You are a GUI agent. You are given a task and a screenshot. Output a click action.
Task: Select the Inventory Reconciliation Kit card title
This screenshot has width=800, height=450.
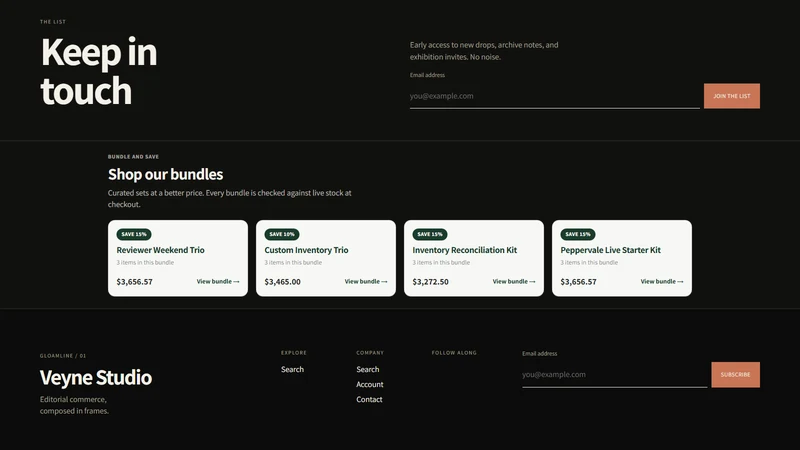click(x=464, y=250)
